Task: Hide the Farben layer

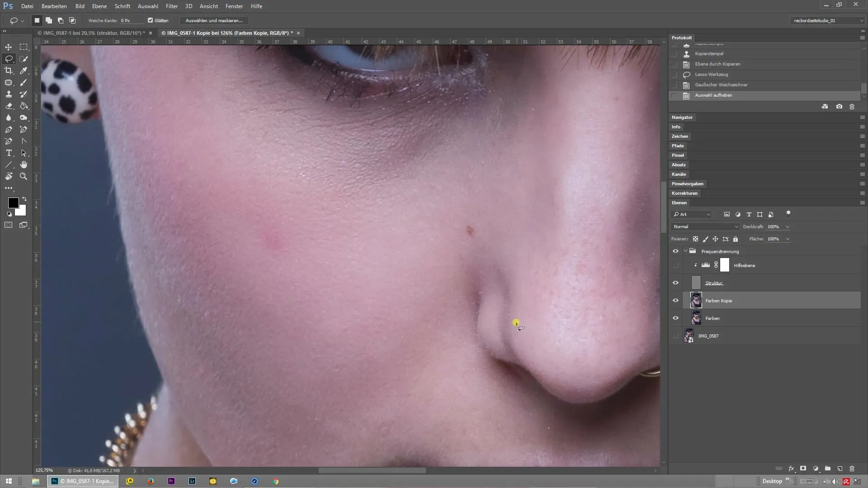Action: pos(675,318)
